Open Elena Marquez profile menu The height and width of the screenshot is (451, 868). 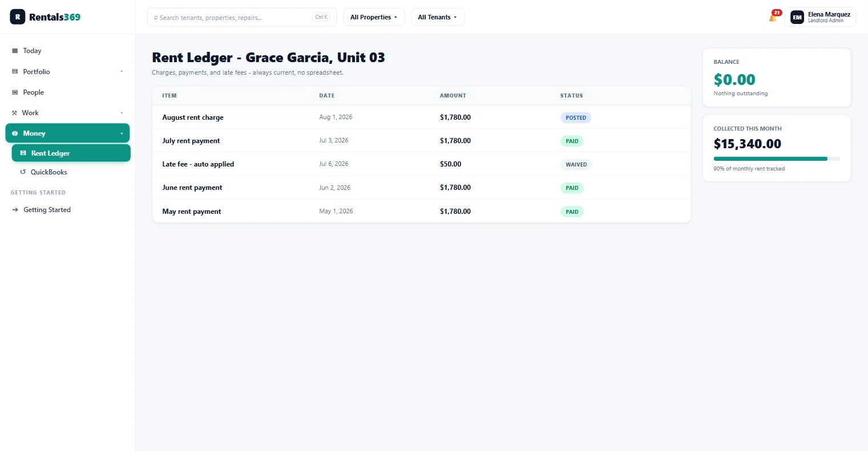pyautogui.click(x=820, y=18)
